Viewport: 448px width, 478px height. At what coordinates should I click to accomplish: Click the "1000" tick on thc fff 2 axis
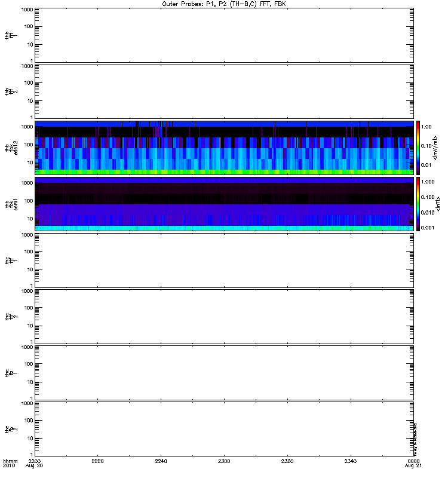click(27, 291)
